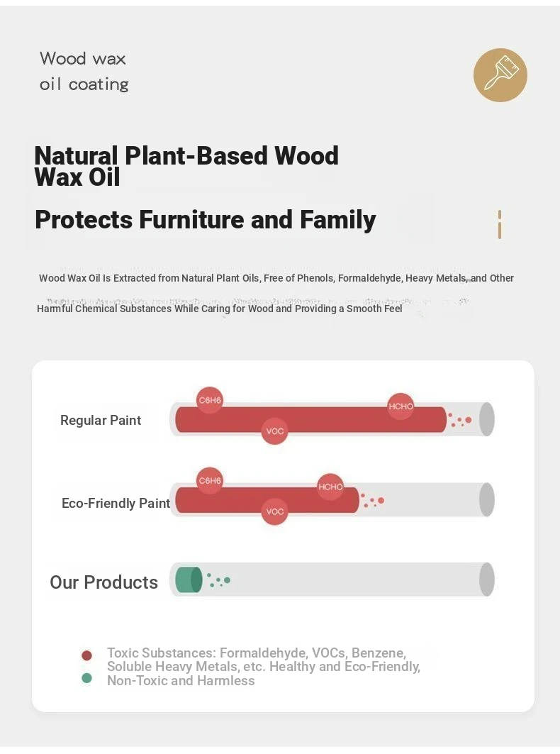
Task: Click the "Regular Paint" label
Action: [101, 421]
